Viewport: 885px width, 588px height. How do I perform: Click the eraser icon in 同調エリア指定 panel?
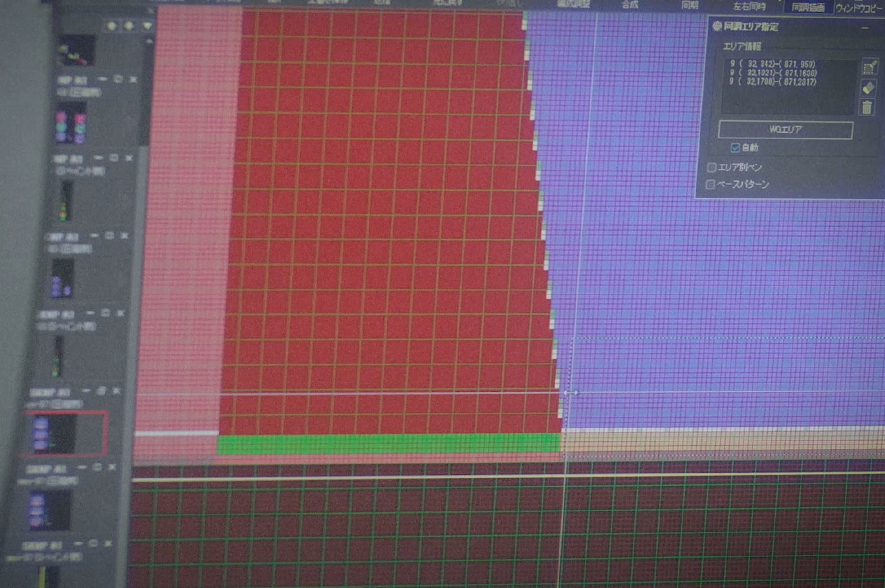868,87
